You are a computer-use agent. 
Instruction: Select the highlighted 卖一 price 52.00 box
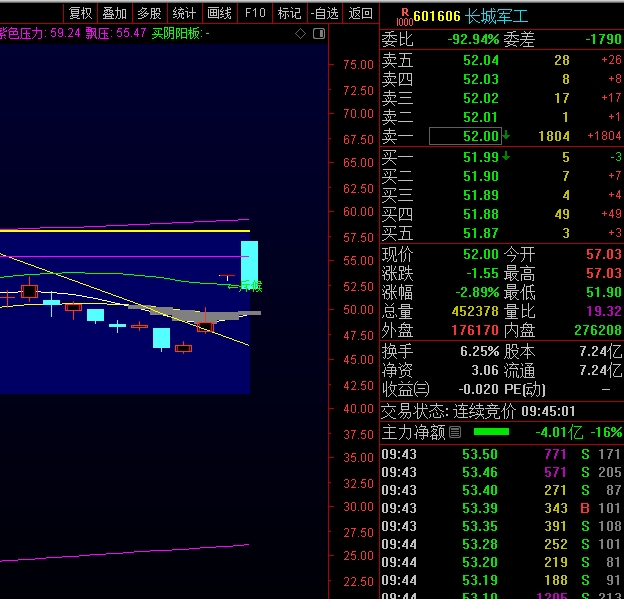(x=465, y=136)
